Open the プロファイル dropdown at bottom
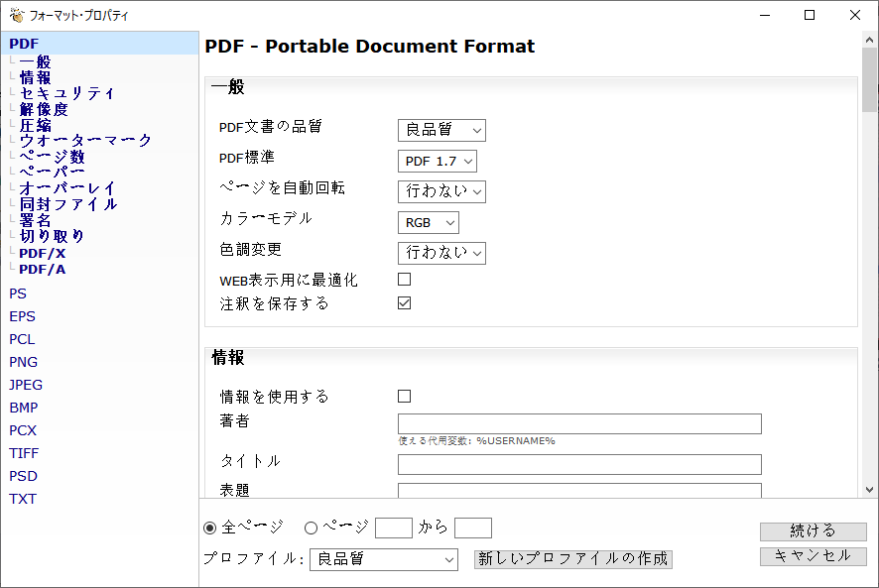 (383, 559)
